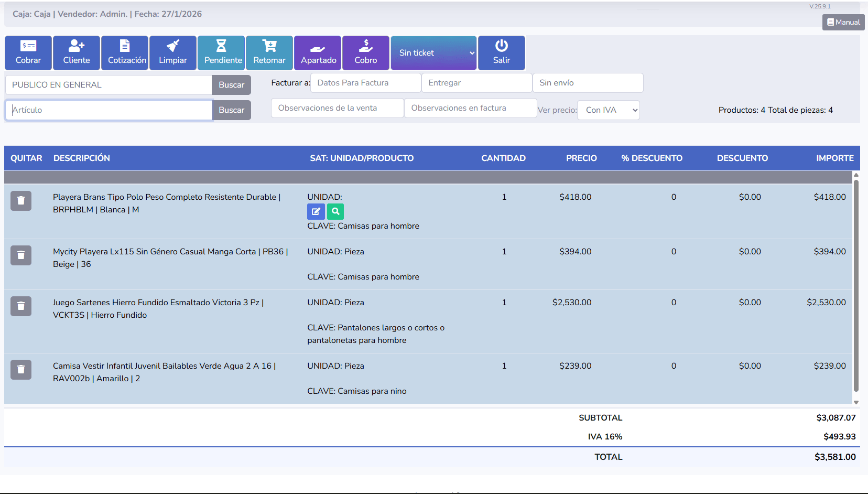
Task: Open the Manual help link
Action: click(843, 22)
